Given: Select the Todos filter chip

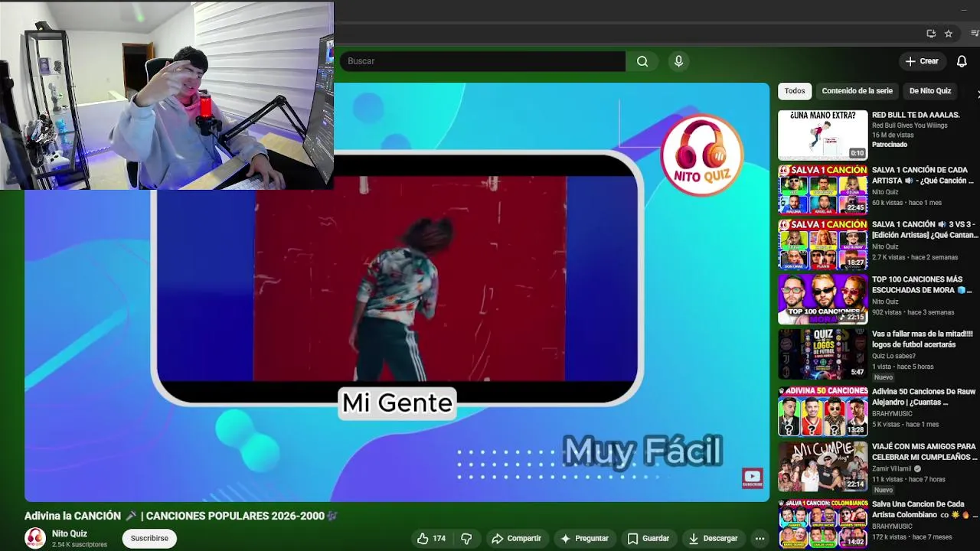Looking at the screenshot, I should coord(795,91).
